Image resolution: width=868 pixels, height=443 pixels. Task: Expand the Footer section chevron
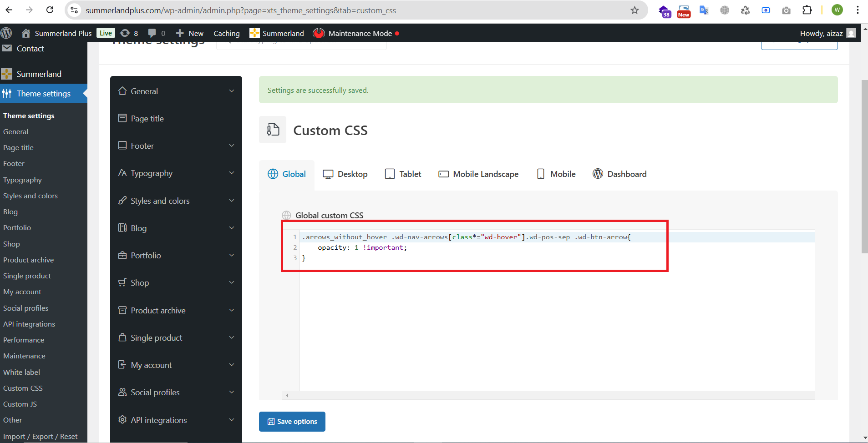[x=232, y=146]
